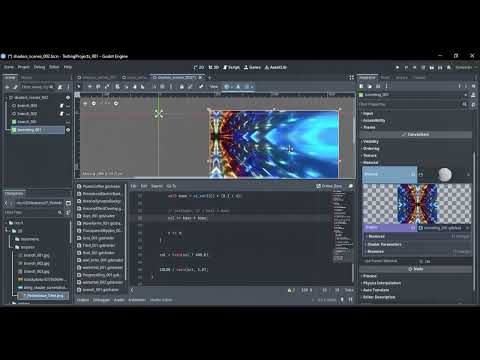The image size is (480, 360).
Task: Run current scene button
Action: point(432,67)
